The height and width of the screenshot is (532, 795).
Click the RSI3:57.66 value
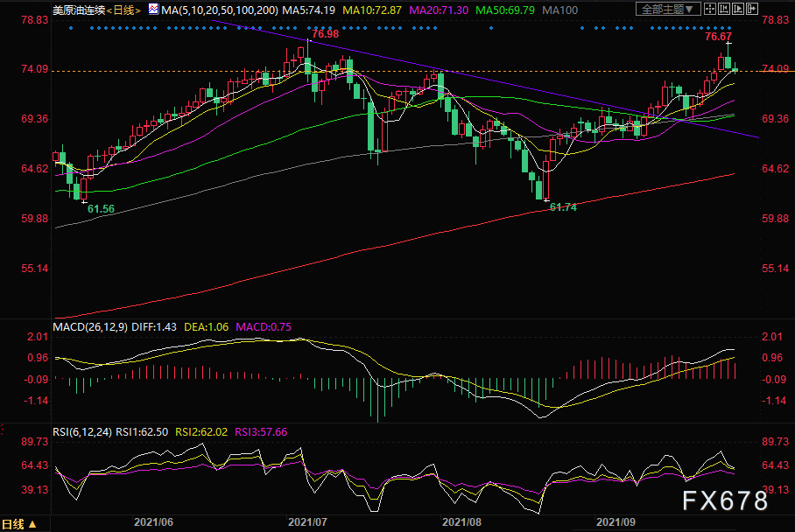click(x=261, y=432)
